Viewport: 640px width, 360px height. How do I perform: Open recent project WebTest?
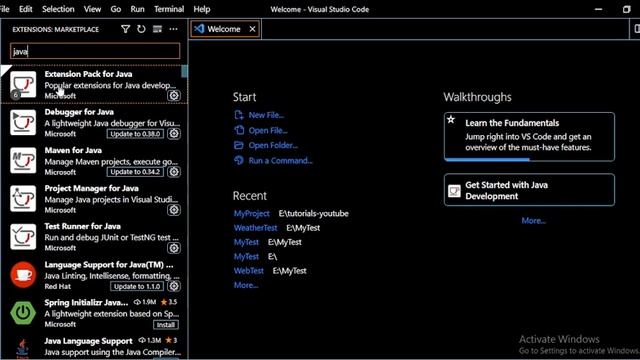249,271
